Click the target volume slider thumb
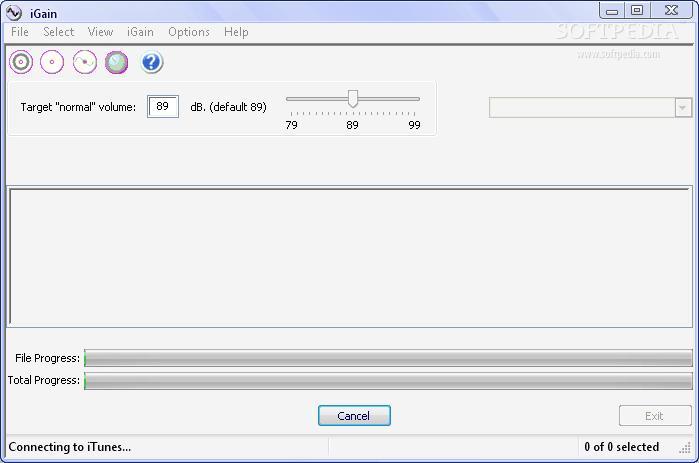Viewport: 699px width, 463px height. tap(353, 98)
